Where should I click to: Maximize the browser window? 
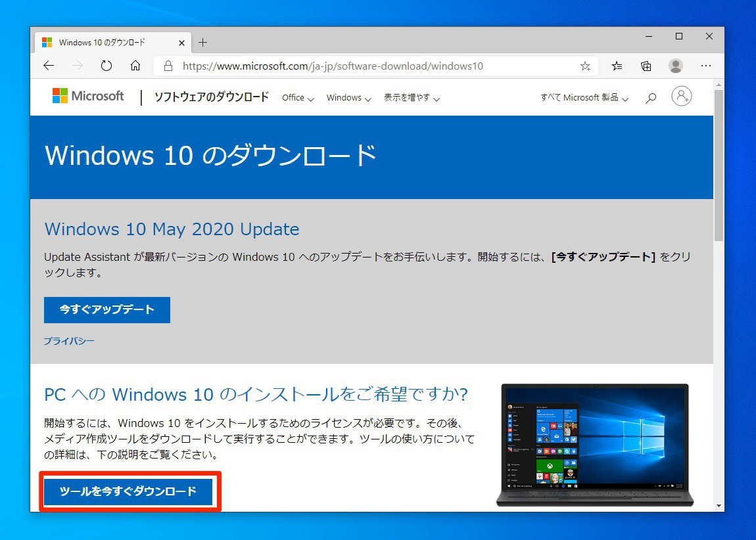[x=679, y=36]
